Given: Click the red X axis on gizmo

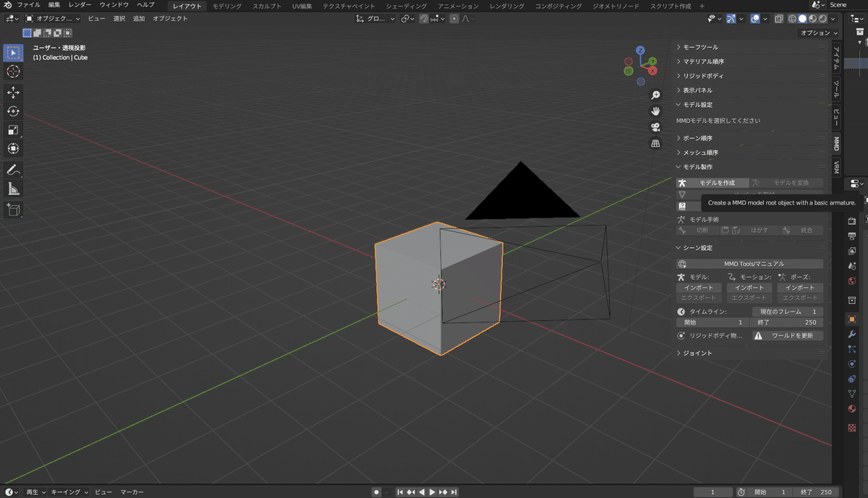Looking at the screenshot, I should click(x=652, y=71).
